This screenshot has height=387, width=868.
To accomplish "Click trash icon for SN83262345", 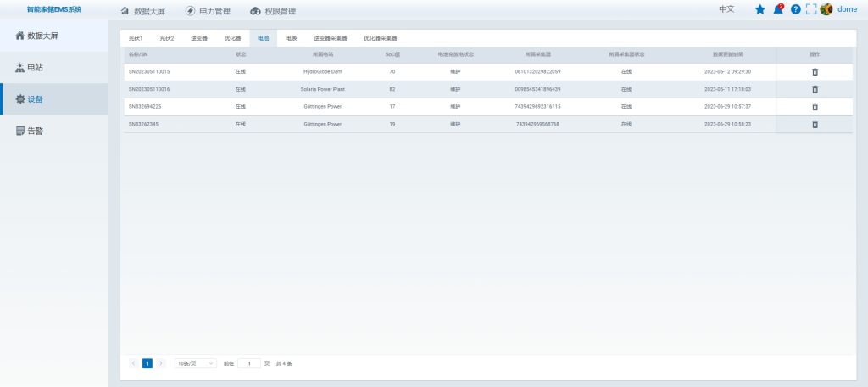I will coord(815,124).
